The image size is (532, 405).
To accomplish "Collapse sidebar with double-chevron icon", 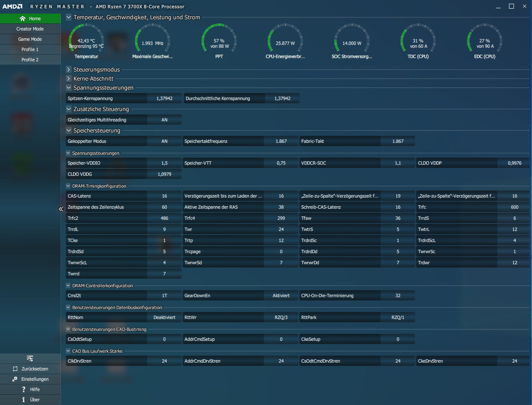I will coord(61,209).
